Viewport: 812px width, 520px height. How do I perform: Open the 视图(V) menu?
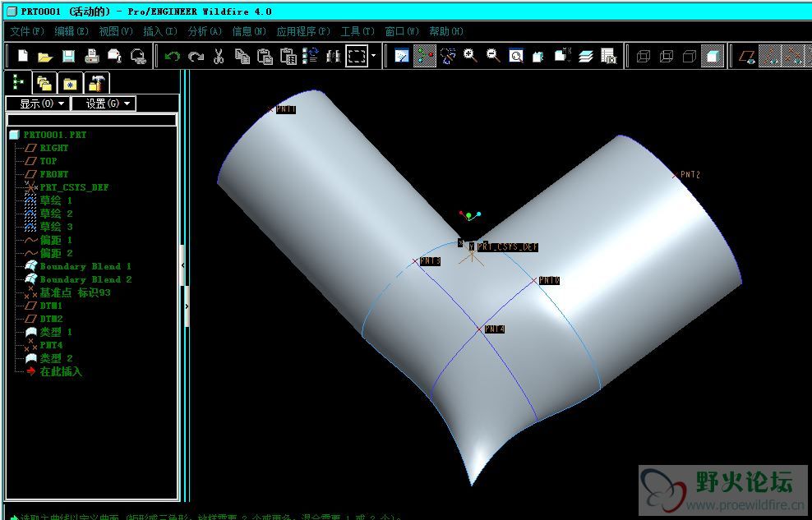tap(116, 31)
